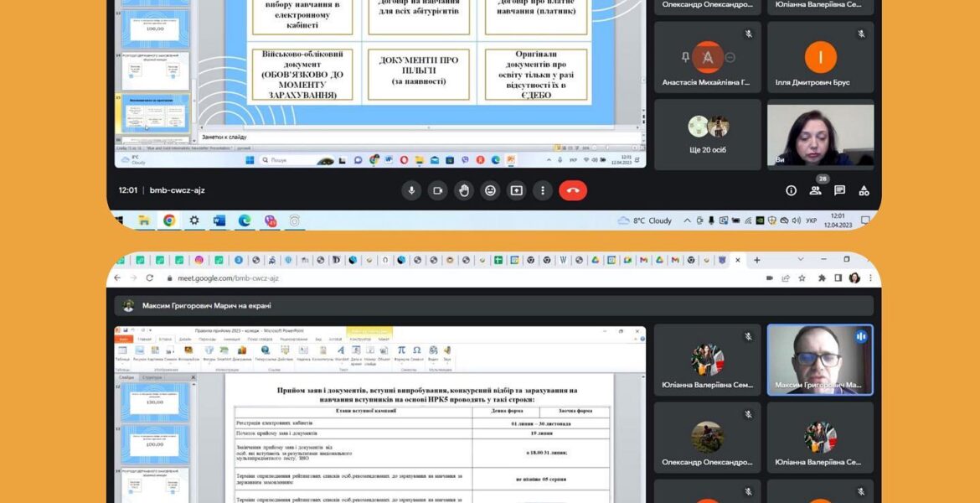Raise hand in upper Meet call
Viewport: 980px width, 503px height.
click(464, 191)
